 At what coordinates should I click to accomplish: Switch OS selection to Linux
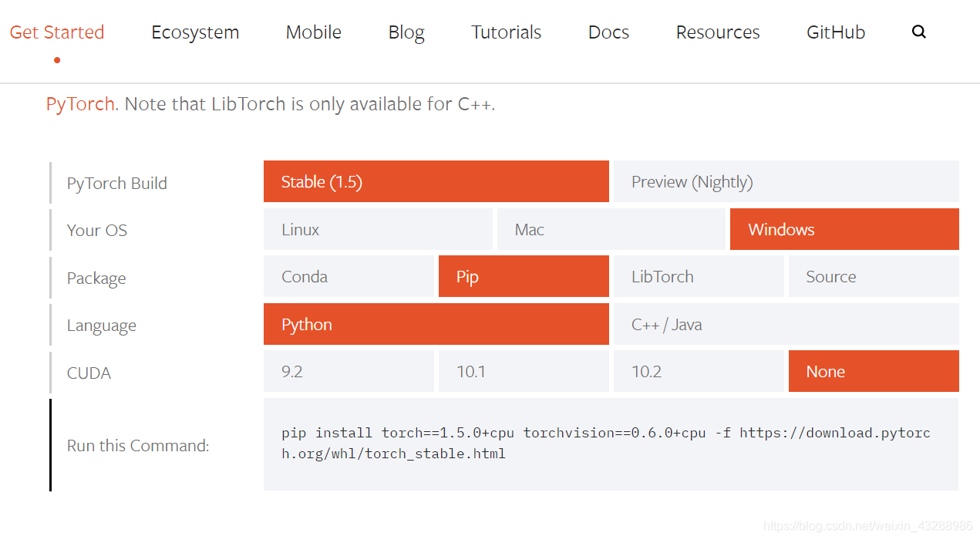coord(378,229)
